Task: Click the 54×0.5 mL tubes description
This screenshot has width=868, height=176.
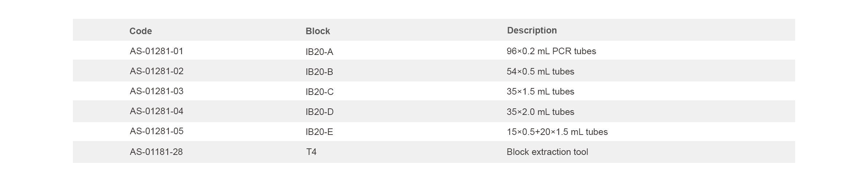Action: click(x=540, y=72)
